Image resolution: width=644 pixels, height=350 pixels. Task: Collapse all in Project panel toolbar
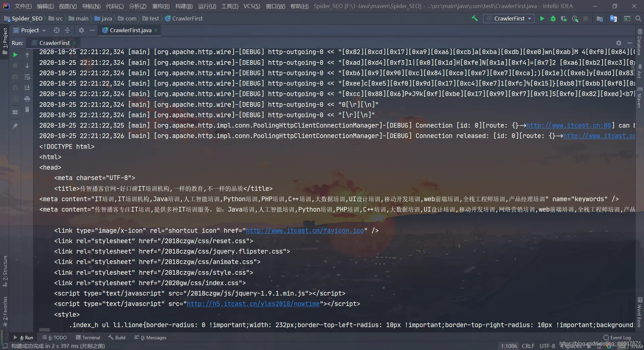pyautogui.click(x=67, y=30)
